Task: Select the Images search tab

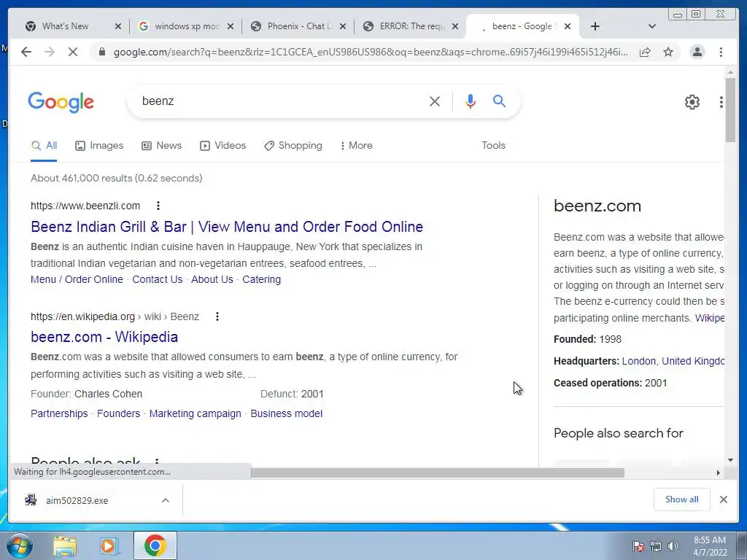Action: [x=99, y=146]
